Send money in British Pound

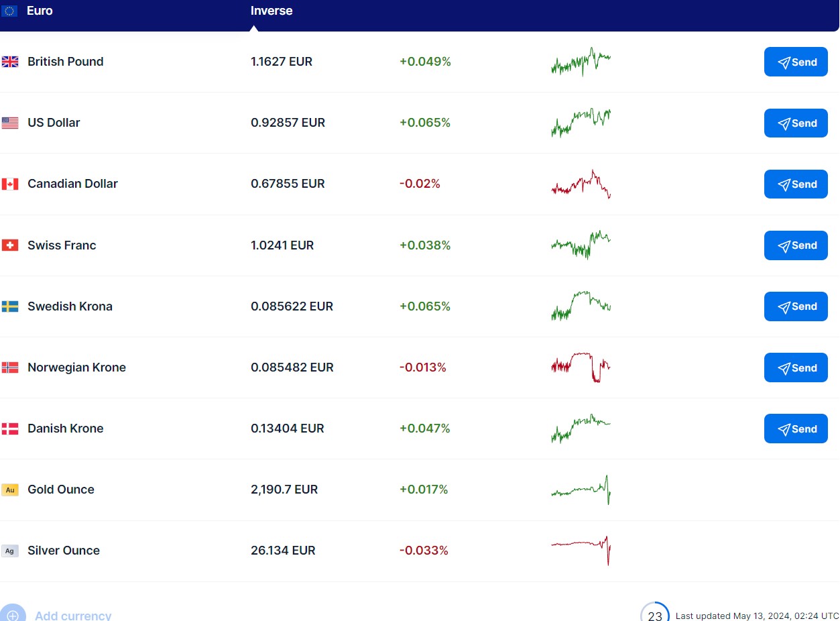tap(796, 62)
